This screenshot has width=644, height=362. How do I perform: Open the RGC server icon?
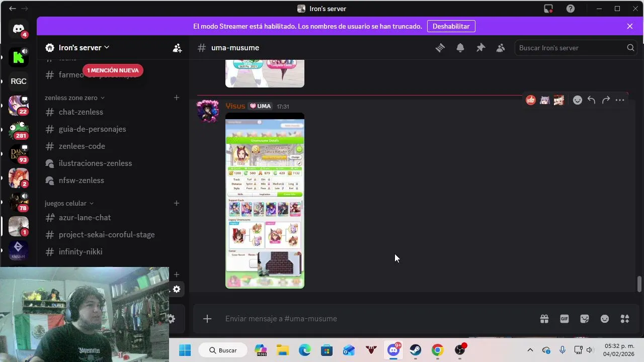tap(19, 81)
